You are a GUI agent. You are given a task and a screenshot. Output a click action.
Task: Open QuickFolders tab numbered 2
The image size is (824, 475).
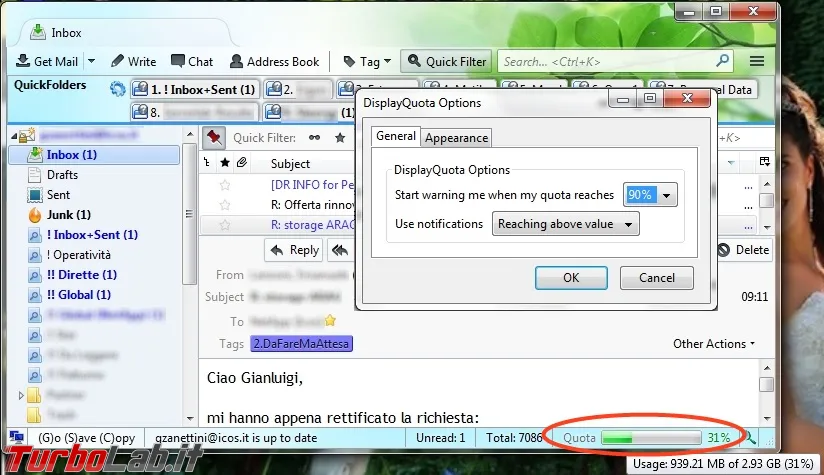(x=297, y=89)
